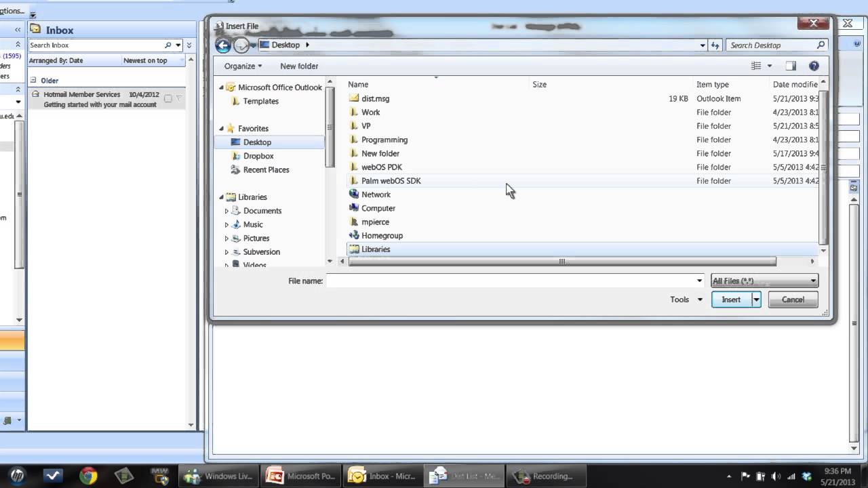Collapse the Libraries tree node
The height and width of the screenshot is (488, 868).
coord(221,197)
